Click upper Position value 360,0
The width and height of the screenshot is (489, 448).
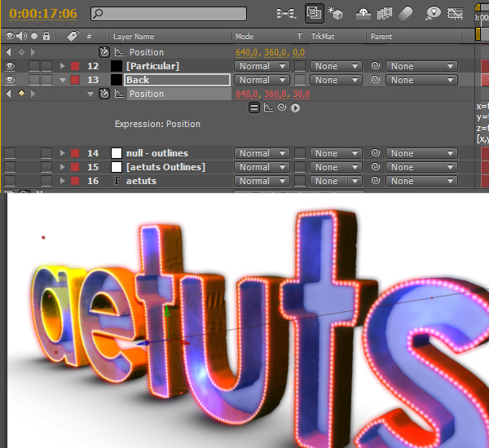[275, 52]
